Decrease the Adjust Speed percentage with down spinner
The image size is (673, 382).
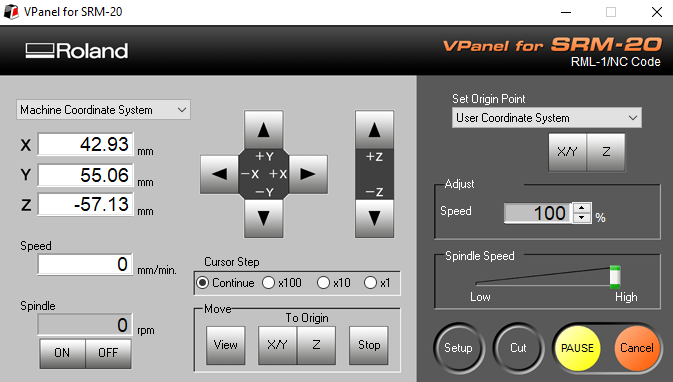pyautogui.click(x=582, y=218)
